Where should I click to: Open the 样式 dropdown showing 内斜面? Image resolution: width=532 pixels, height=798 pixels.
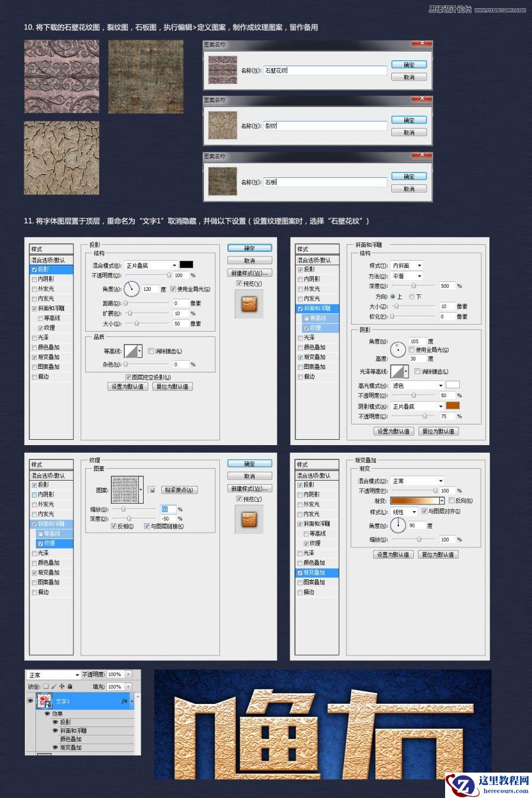408,265
